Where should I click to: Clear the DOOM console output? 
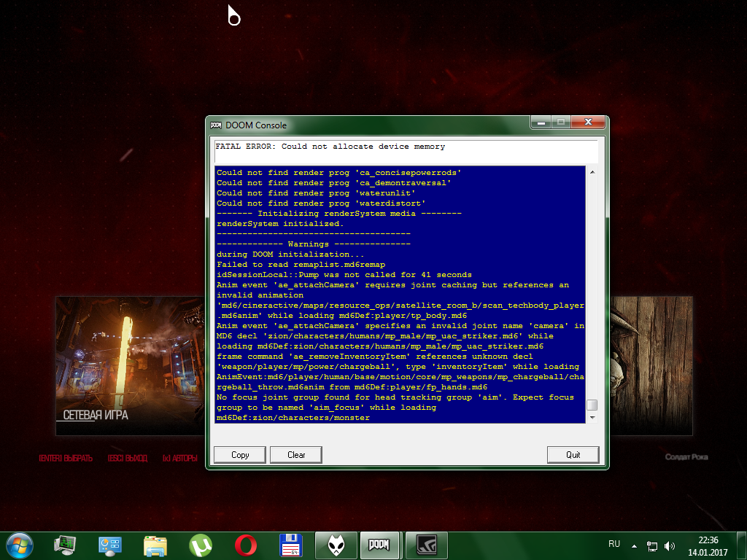pyautogui.click(x=295, y=454)
